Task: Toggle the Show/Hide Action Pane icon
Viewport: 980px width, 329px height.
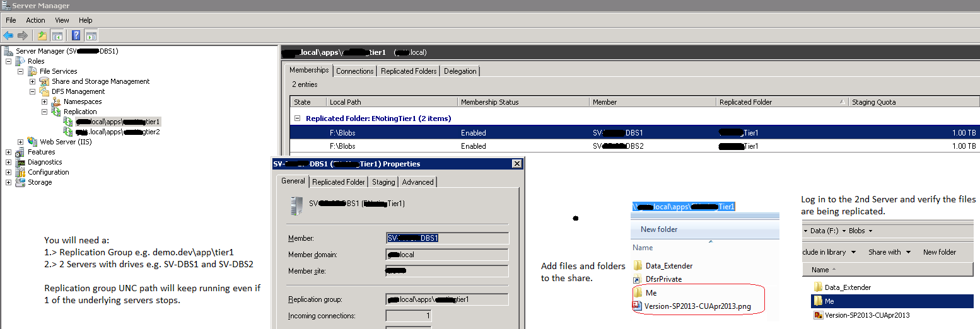Action: tap(91, 36)
